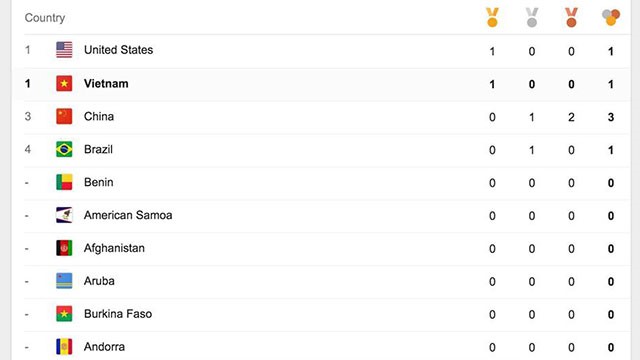Click the Brazil flag icon
Viewport: 640px width, 360px height.
[x=64, y=149]
